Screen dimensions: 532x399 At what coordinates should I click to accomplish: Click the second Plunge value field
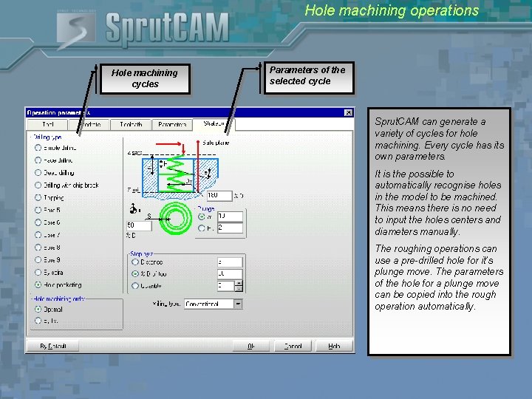coord(230,228)
